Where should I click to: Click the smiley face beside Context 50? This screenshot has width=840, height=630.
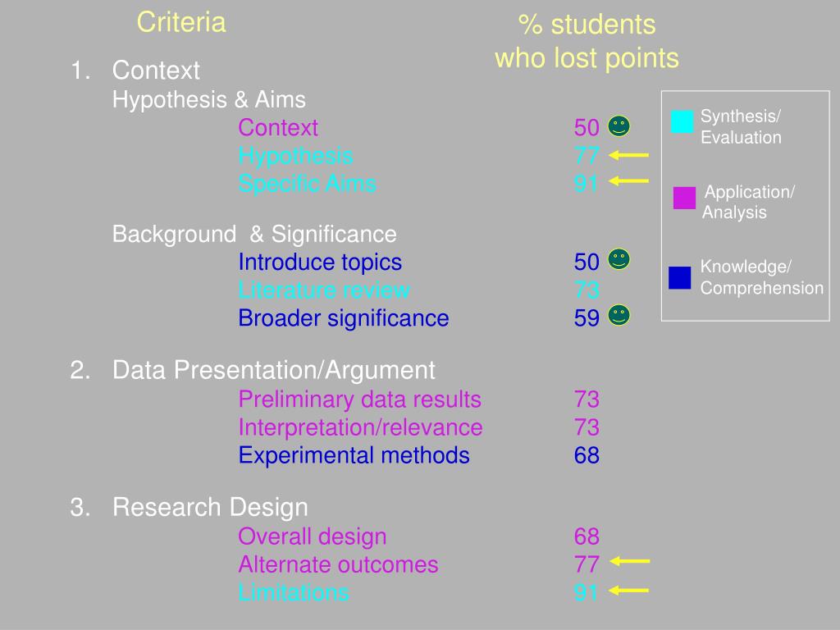pos(619,126)
